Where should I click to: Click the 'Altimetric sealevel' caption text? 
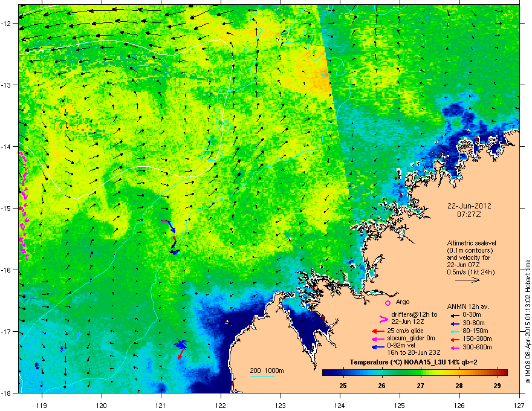tap(472, 243)
